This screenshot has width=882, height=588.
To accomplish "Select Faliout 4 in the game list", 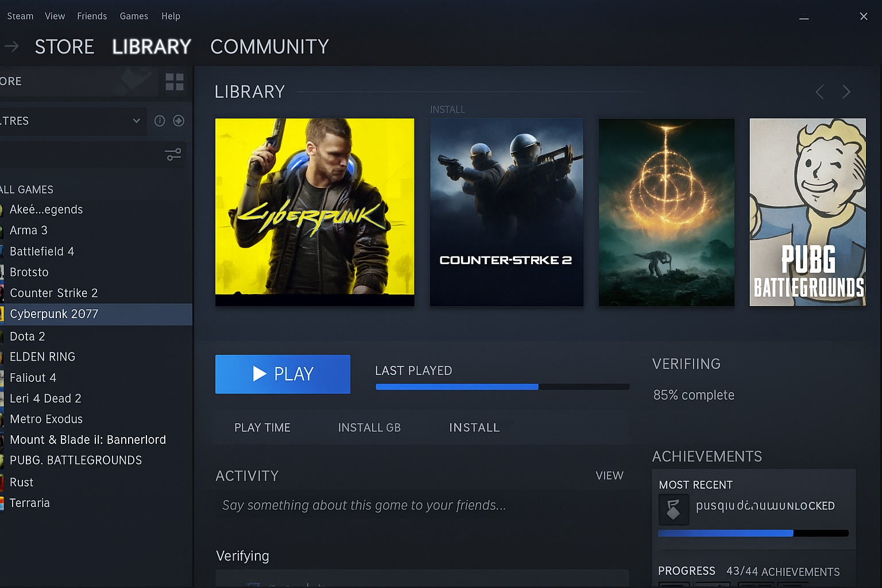I will click(x=33, y=378).
